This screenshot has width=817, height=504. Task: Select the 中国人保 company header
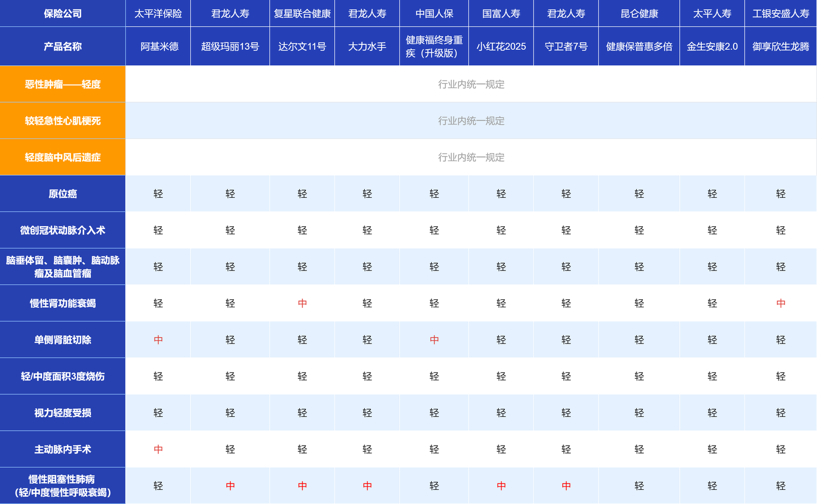[435, 14]
